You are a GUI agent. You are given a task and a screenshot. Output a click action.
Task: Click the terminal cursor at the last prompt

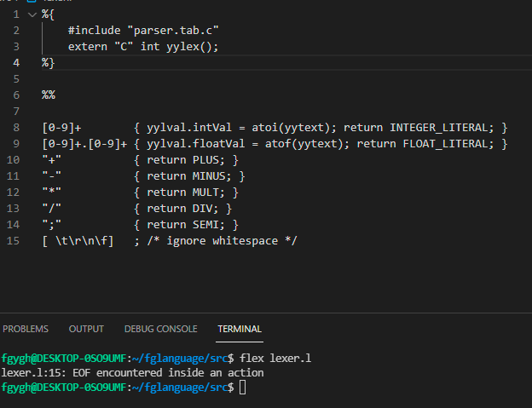coord(243,388)
